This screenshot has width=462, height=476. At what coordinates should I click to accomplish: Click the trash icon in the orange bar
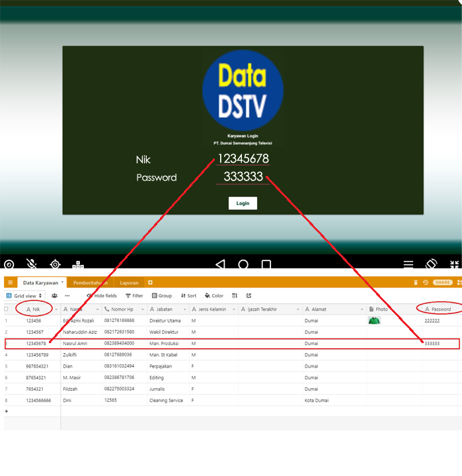click(x=416, y=282)
